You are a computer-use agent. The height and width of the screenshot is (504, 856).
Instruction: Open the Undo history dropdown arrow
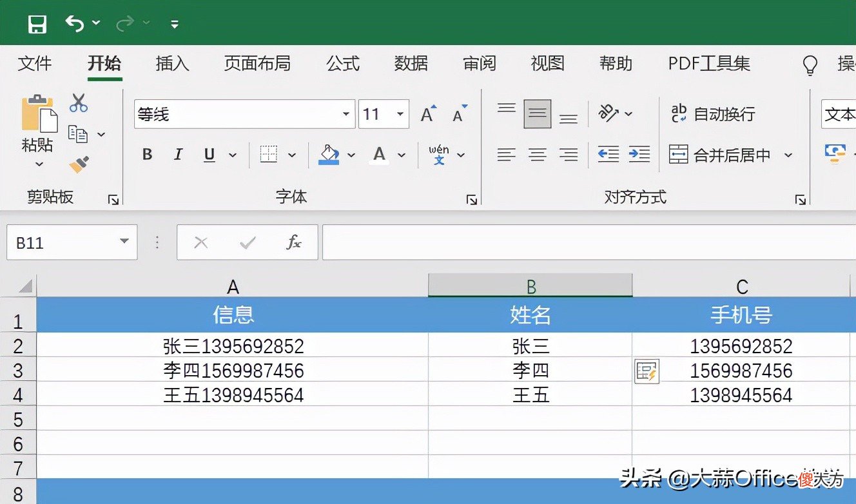pyautogui.click(x=96, y=23)
